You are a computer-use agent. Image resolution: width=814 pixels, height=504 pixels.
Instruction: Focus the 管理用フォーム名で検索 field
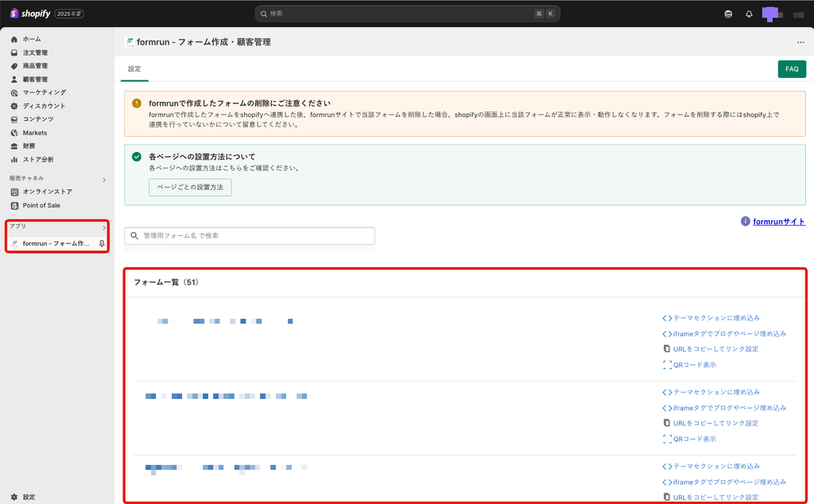(x=250, y=235)
